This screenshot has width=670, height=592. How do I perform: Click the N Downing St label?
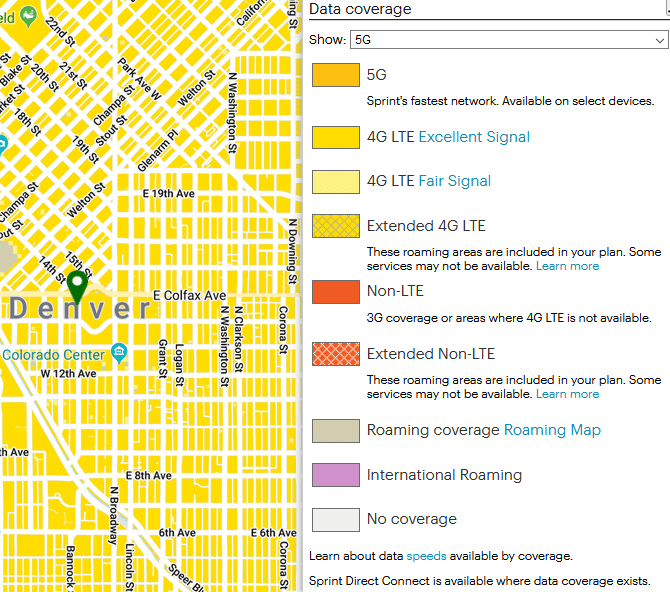pos(292,251)
